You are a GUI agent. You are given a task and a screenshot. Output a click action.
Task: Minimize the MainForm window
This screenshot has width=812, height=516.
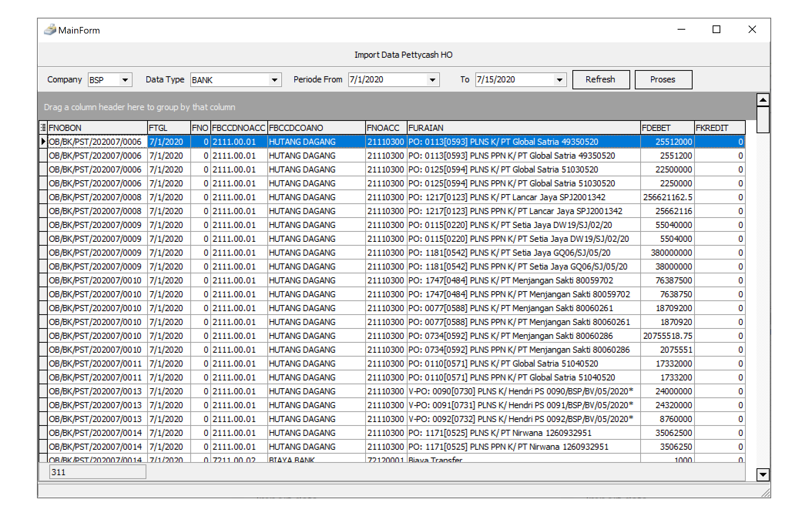(x=681, y=30)
